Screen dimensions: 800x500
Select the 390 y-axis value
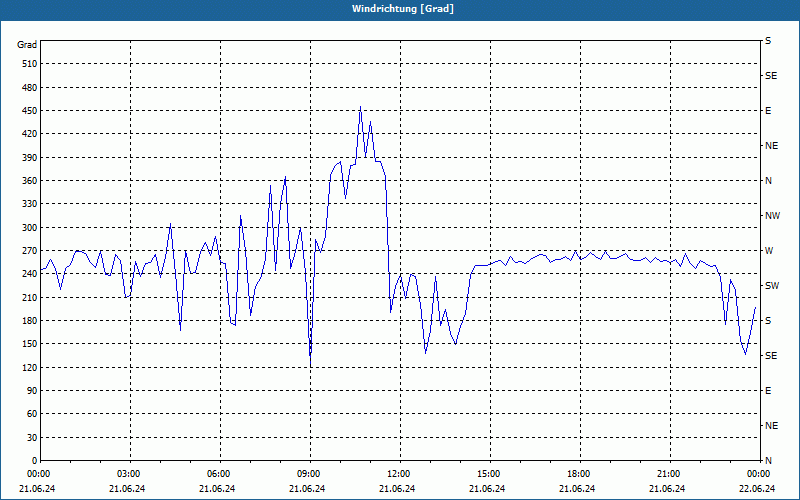(x=30, y=158)
